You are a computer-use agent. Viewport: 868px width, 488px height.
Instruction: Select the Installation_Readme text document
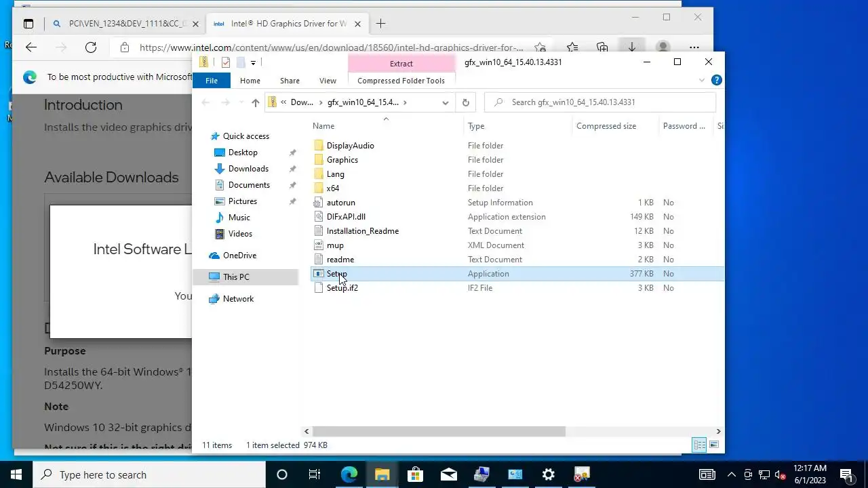pos(363,231)
